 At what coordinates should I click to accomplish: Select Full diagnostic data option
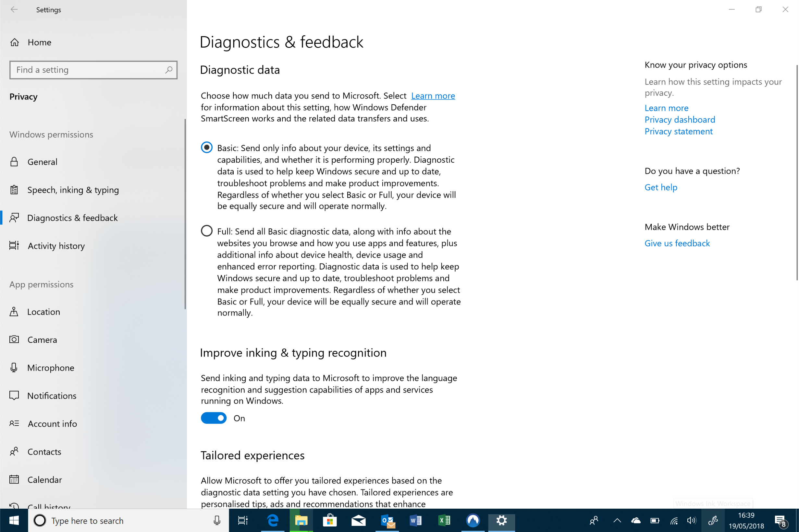(x=206, y=231)
